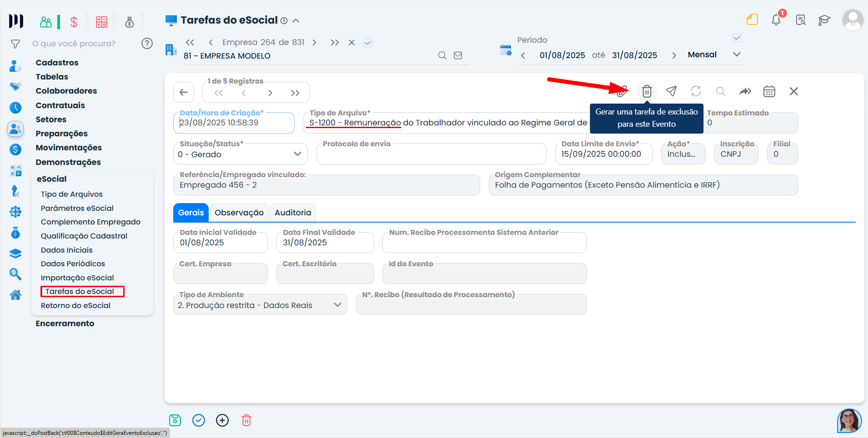
Task: Open the calendar icon in record toolbar
Action: click(769, 91)
